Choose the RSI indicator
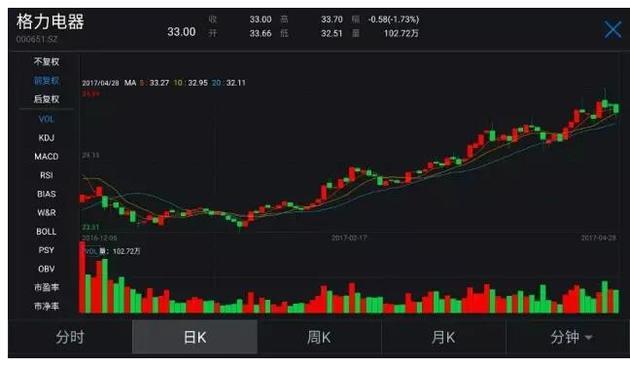This screenshot has width=630, height=367. pyautogui.click(x=46, y=175)
